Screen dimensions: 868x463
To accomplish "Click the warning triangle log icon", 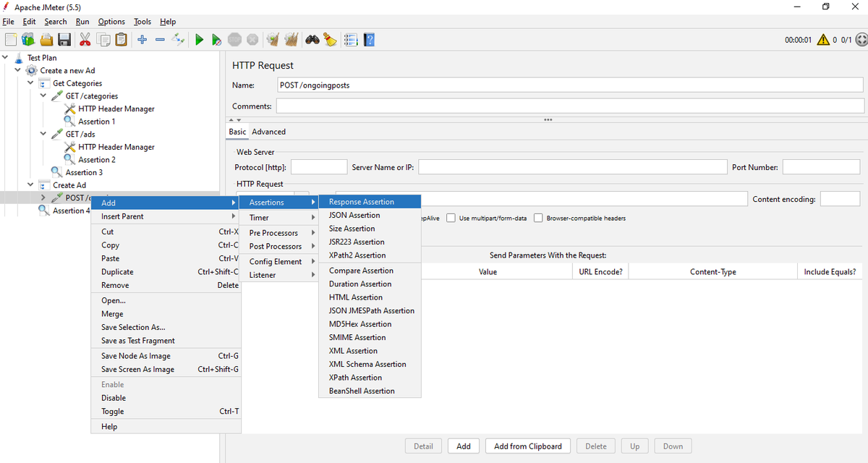I will [823, 40].
